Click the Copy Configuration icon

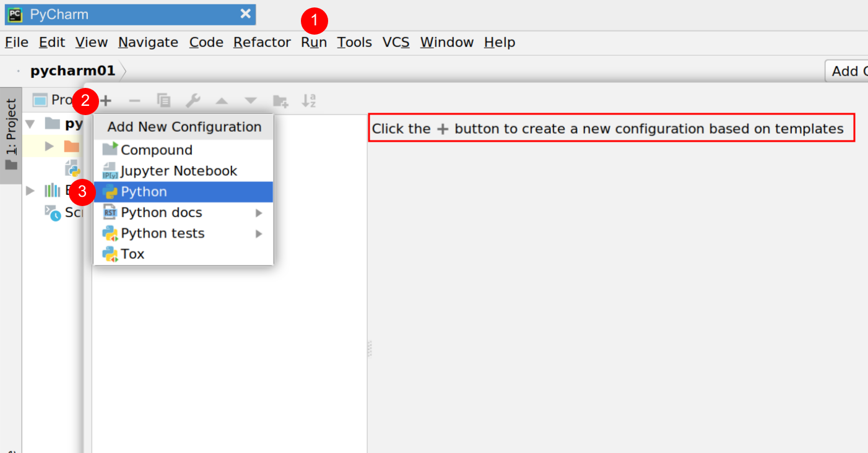tap(163, 100)
